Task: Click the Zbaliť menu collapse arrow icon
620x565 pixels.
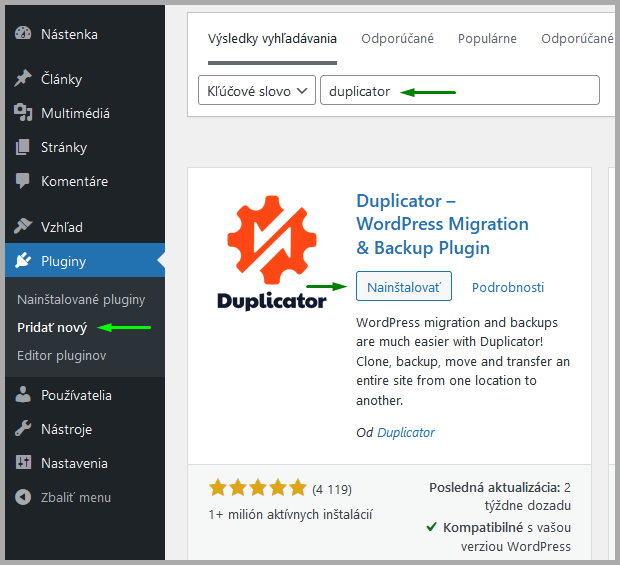Action: tap(23, 497)
